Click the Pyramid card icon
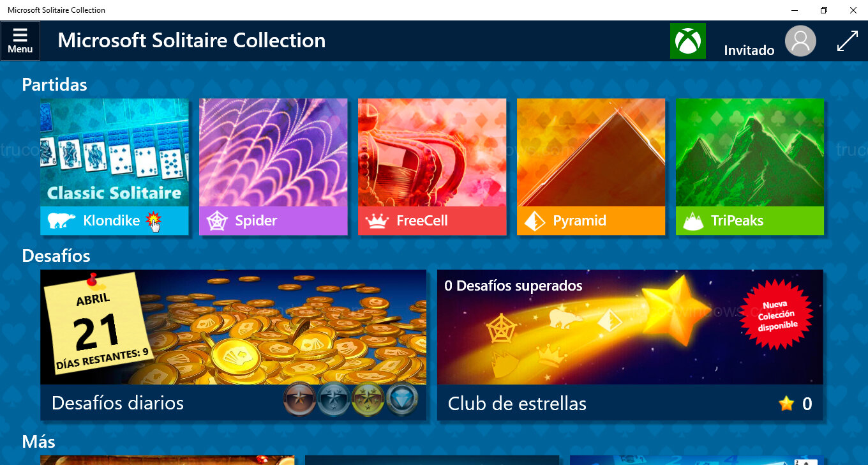Image resolution: width=868 pixels, height=465 pixels. pyautogui.click(x=535, y=221)
